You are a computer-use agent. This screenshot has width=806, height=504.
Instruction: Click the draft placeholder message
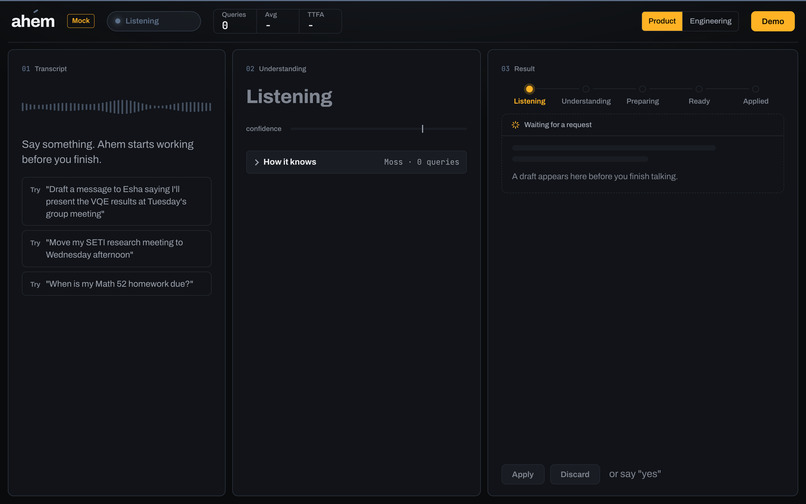(x=595, y=176)
